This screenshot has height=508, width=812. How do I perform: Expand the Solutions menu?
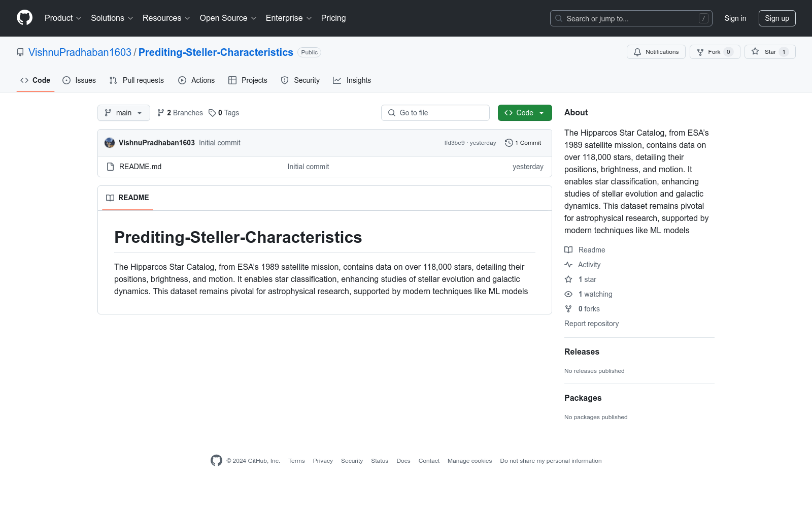pyautogui.click(x=112, y=18)
